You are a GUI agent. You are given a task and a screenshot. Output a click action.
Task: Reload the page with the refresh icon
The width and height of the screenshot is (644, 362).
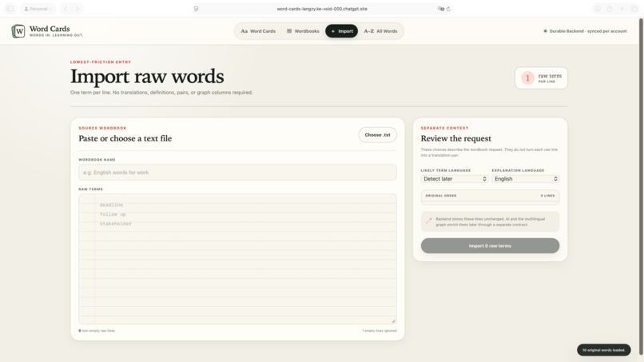[x=448, y=9]
